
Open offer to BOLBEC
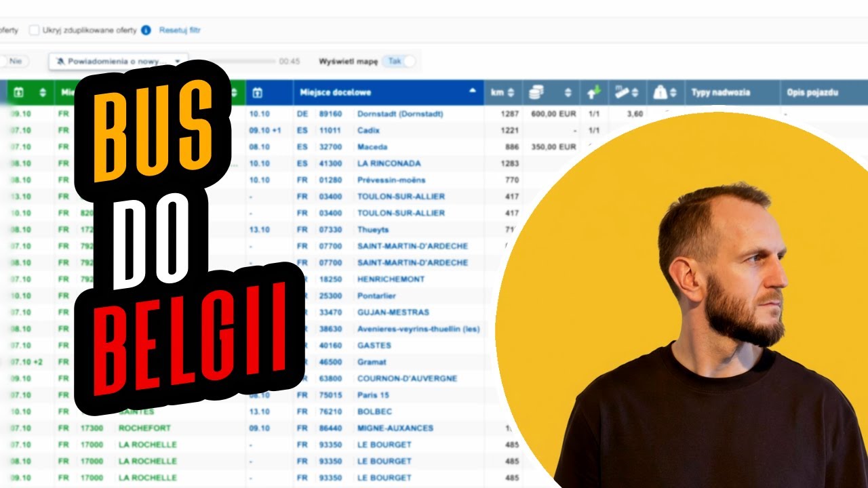[374, 411]
